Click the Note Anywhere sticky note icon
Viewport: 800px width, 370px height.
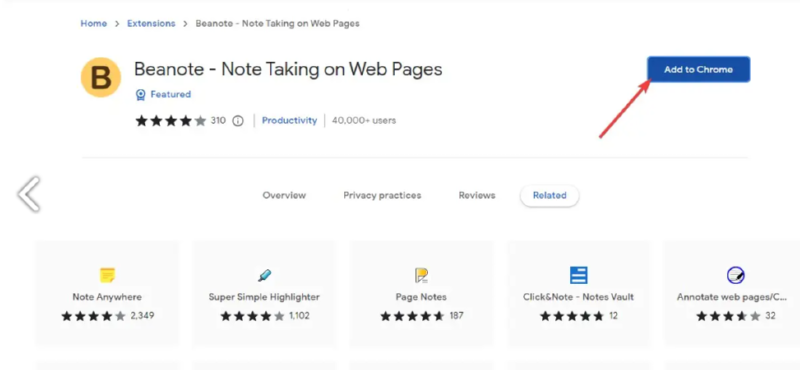tap(107, 275)
